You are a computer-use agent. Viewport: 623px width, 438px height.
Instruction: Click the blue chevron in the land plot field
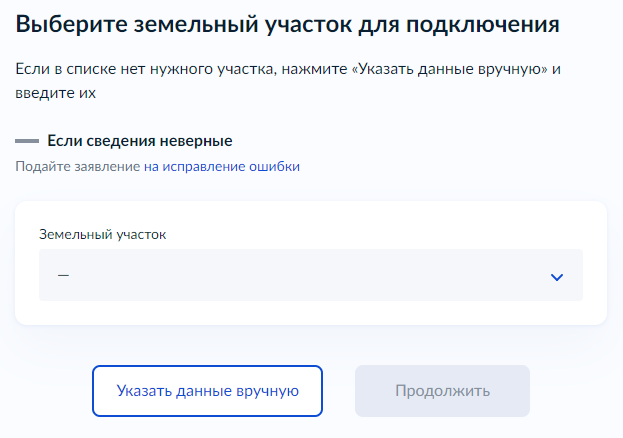point(557,277)
